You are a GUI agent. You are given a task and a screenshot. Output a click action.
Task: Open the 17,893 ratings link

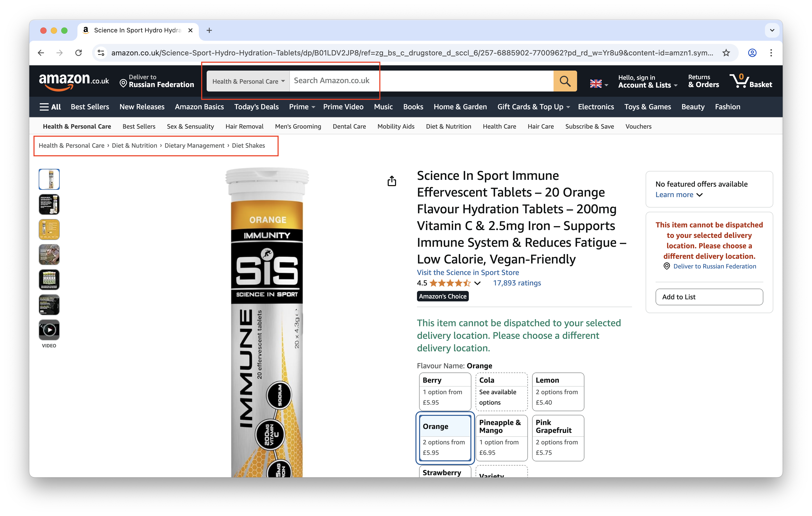coord(517,283)
